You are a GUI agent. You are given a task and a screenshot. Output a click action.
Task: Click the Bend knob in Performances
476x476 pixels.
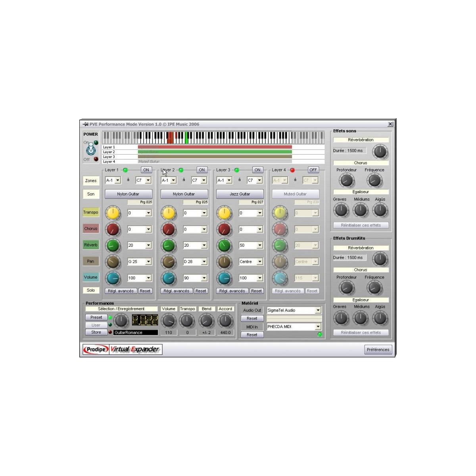click(x=206, y=321)
